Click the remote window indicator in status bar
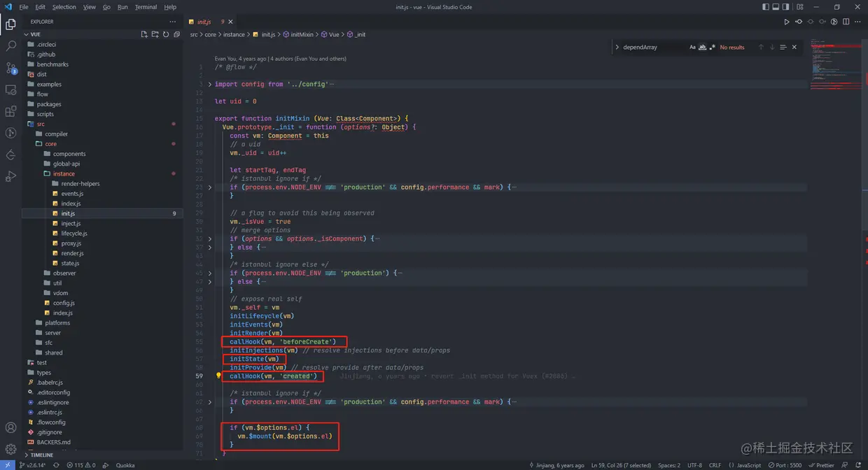Screen dimensions: 868x470 click(7, 465)
